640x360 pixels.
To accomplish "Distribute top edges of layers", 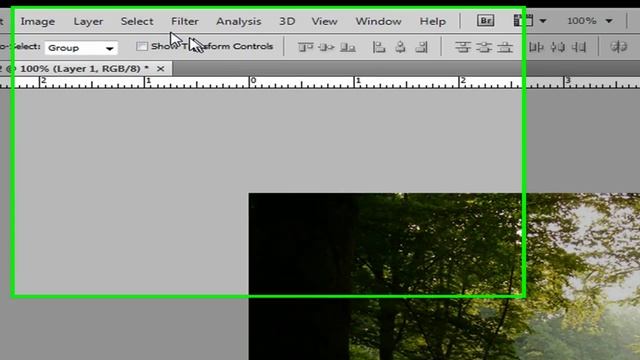I will coord(462,47).
